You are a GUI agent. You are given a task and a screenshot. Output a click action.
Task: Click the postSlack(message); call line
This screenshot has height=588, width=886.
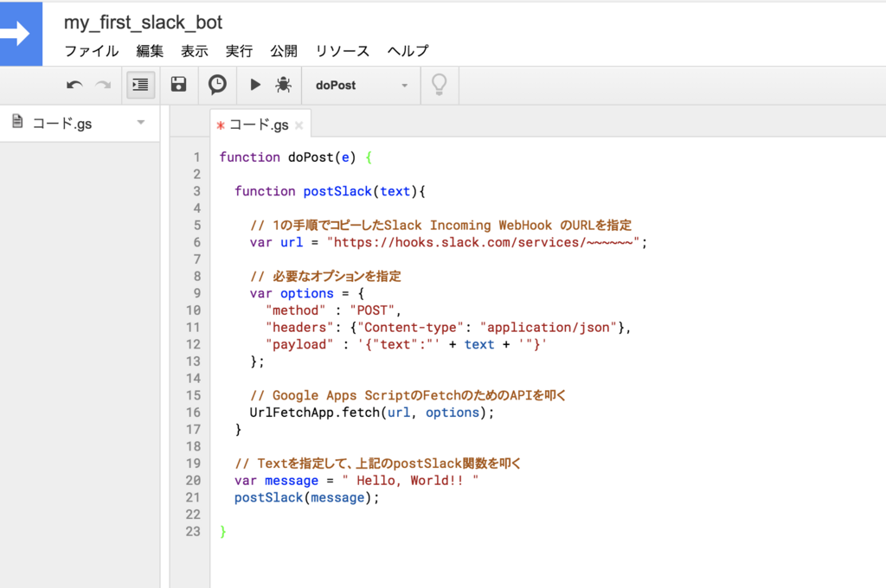point(307,497)
